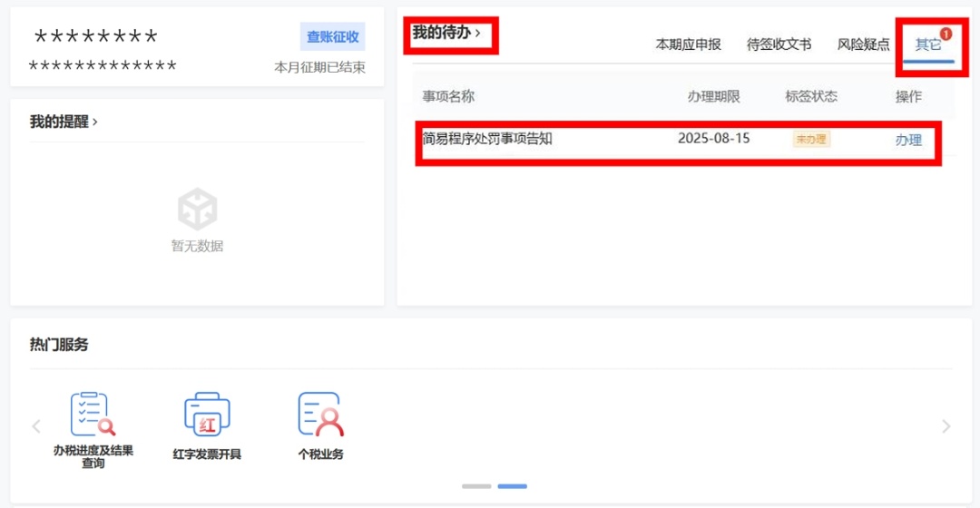
Task: Click the 2025-08-15 deadline date
Action: [x=713, y=139]
